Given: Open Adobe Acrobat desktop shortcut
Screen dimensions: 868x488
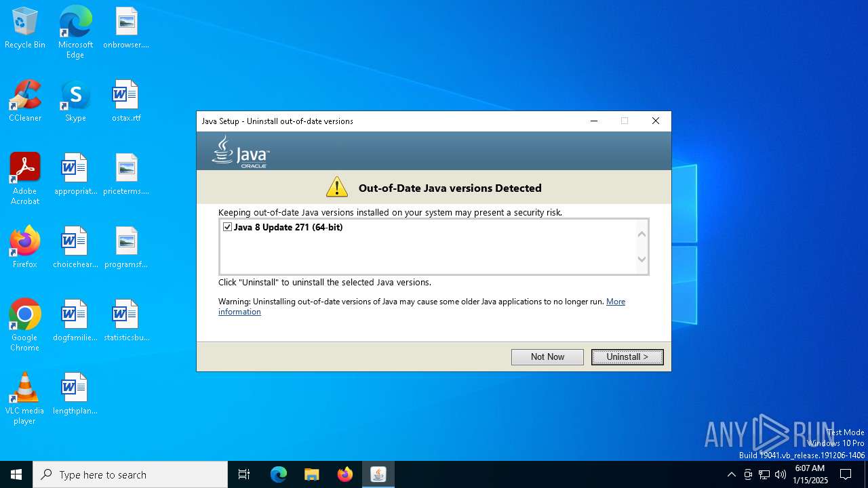Looking at the screenshot, I should click(x=25, y=179).
